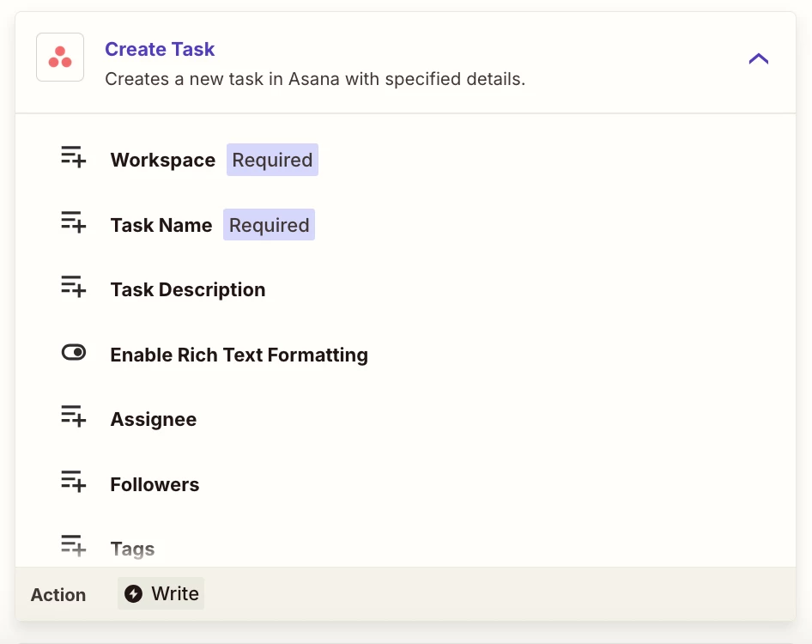Screen dimensions: 812x644
Task: Click the Tags field list-plus icon
Action: click(73, 545)
